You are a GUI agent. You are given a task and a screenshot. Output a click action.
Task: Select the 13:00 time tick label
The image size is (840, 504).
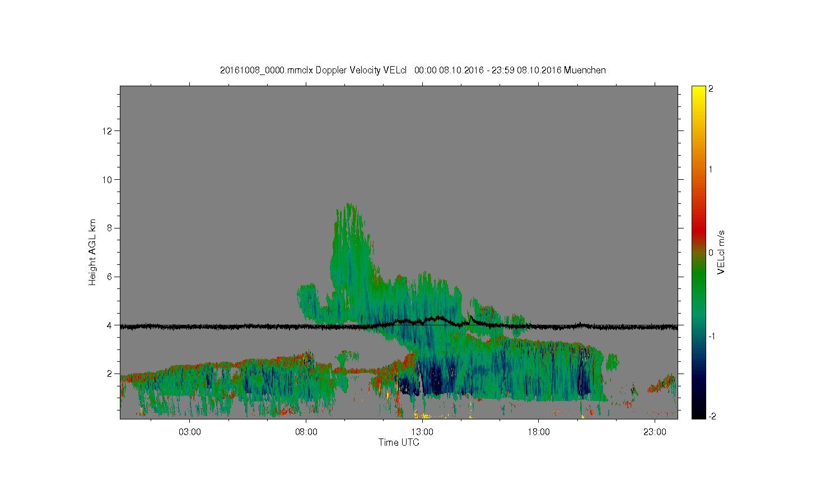[422, 432]
